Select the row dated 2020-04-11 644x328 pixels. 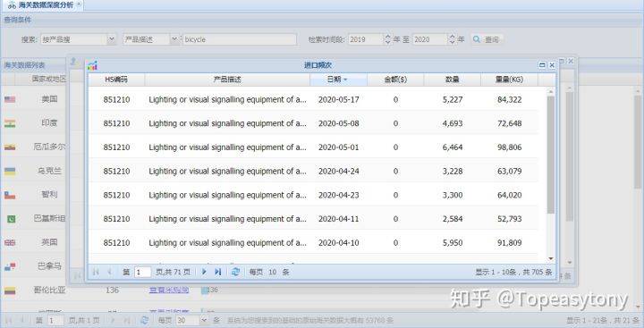[313, 219]
